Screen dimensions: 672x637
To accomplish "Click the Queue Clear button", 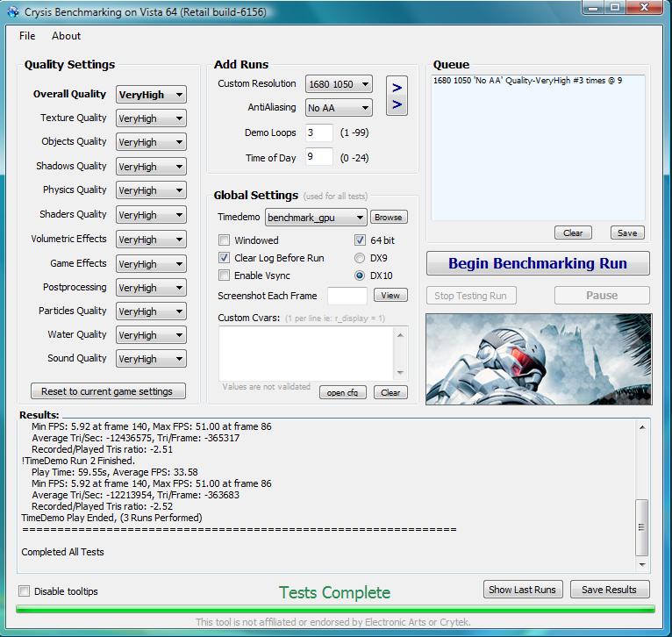I will tap(573, 233).
